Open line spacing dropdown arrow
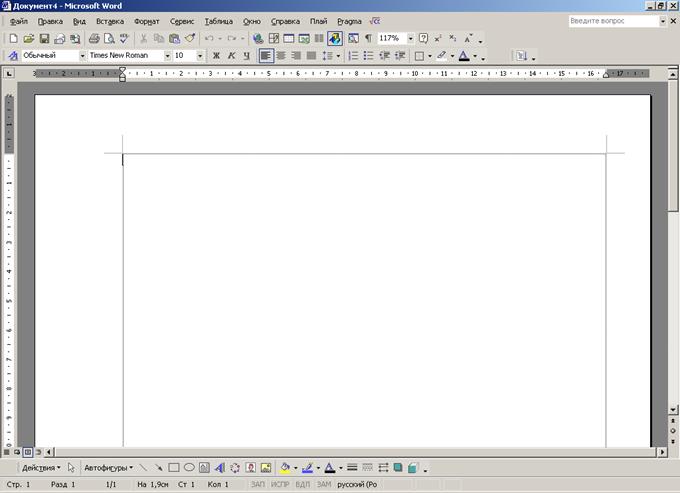The width and height of the screenshot is (680, 493). click(338, 56)
